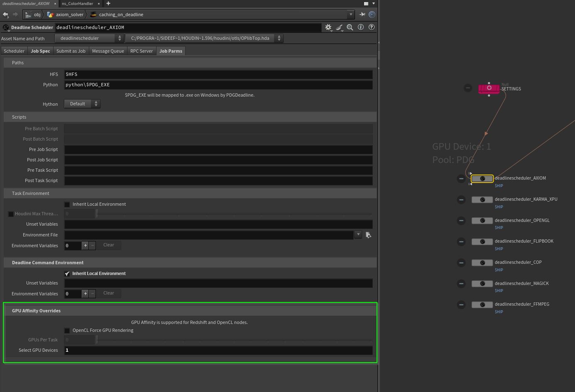Select the deadlinescheduler_FLIPBOOK node
This screenshot has height=392, width=575.
click(482, 242)
